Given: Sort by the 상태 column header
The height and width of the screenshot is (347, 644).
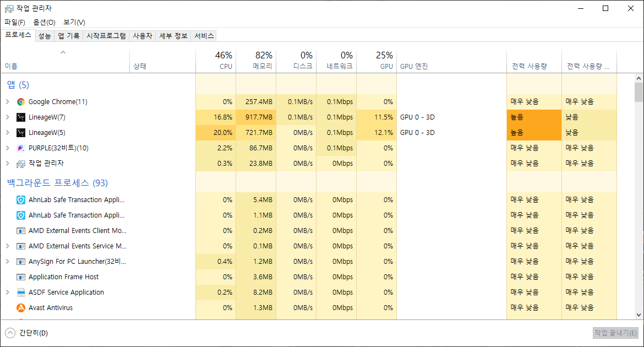Looking at the screenshot, I should [x=162, y=61].
